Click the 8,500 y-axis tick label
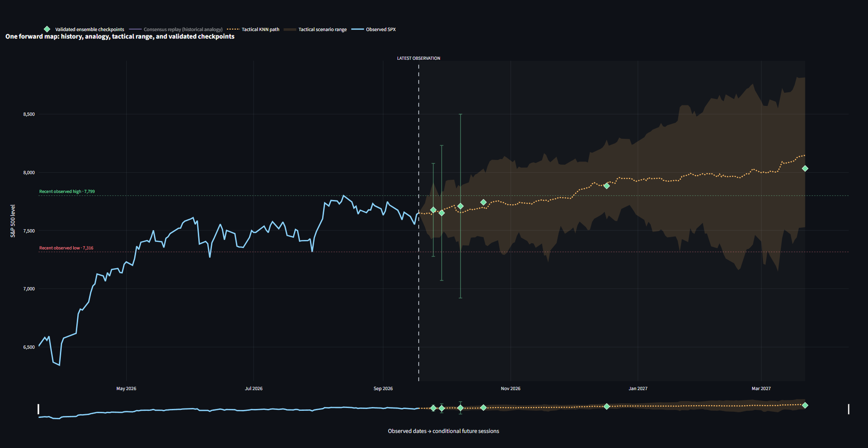The width and height of the screenshot is (868, 448). [x=29, y=114]
